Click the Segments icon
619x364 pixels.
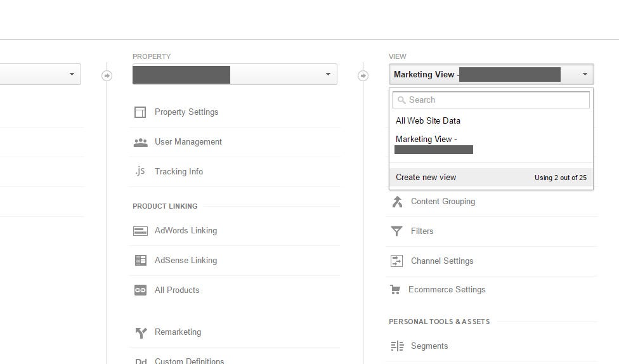point(397,346)
